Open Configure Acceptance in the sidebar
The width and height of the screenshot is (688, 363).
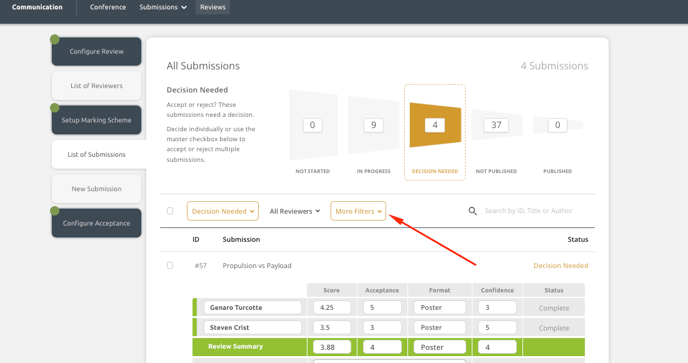[x=97, y=223]
